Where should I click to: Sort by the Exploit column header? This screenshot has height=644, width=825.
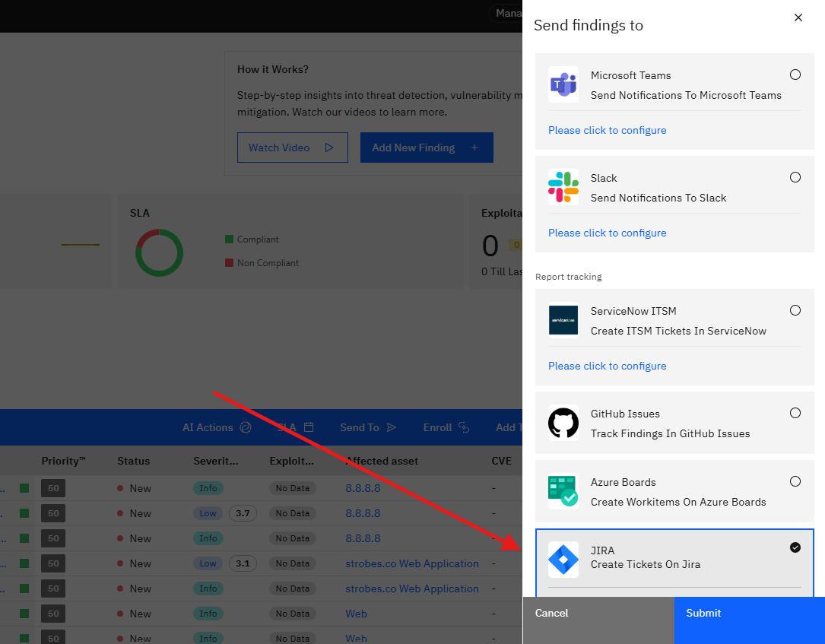(x=291, y=461)
